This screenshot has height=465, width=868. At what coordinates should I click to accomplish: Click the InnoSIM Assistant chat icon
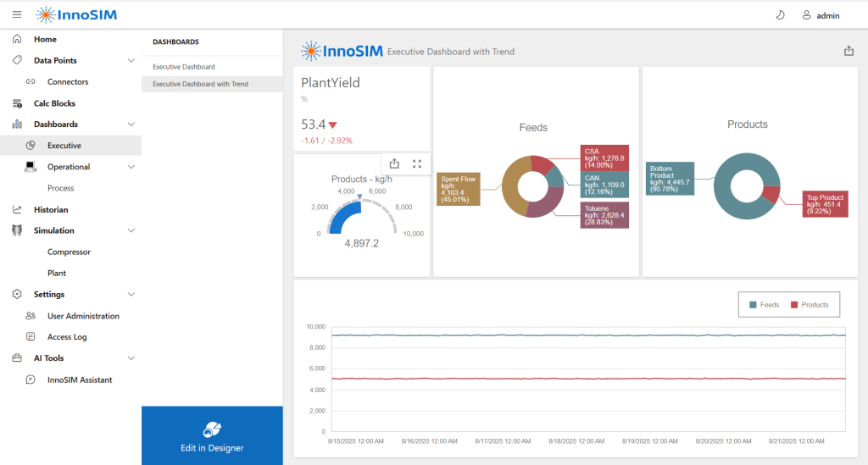click(31, 379)
